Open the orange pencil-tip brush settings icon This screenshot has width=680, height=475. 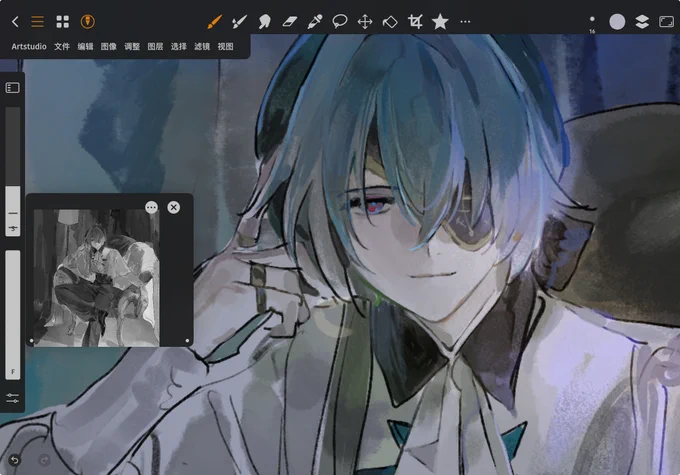(x=88, y=22)
